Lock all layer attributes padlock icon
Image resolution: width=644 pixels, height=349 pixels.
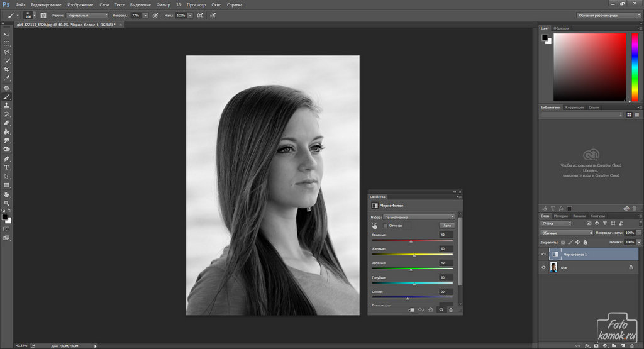(x=586, y=242)
